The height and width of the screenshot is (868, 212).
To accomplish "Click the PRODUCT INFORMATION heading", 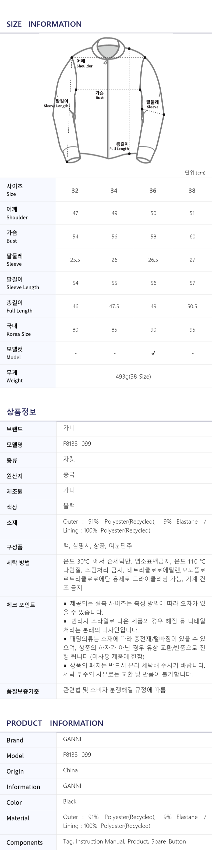I will 55,723.
